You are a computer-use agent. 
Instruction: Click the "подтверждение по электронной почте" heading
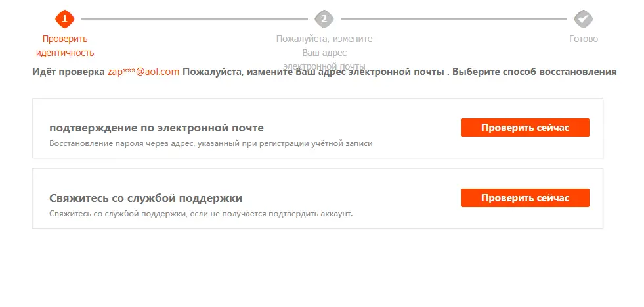(156, 128)
